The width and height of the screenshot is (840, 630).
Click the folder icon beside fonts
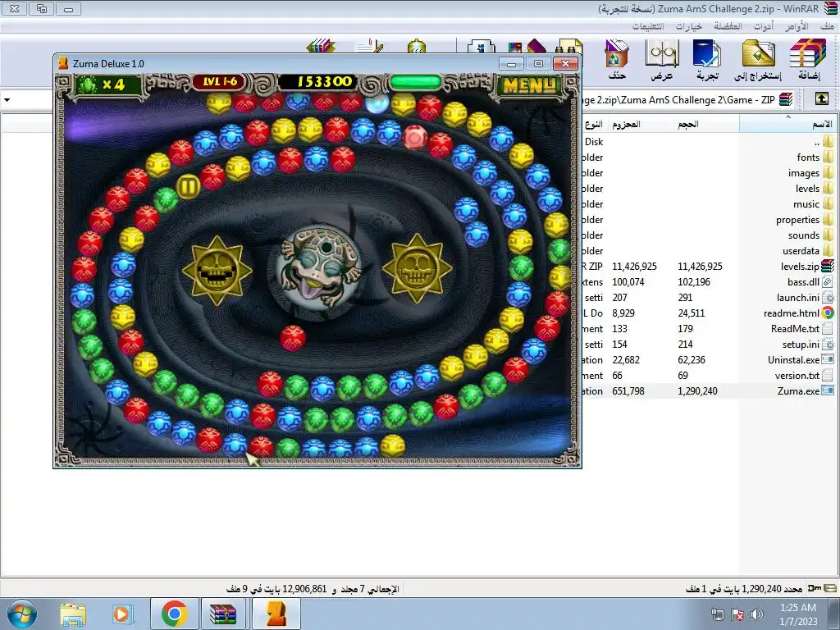click(x=828, y=157)
